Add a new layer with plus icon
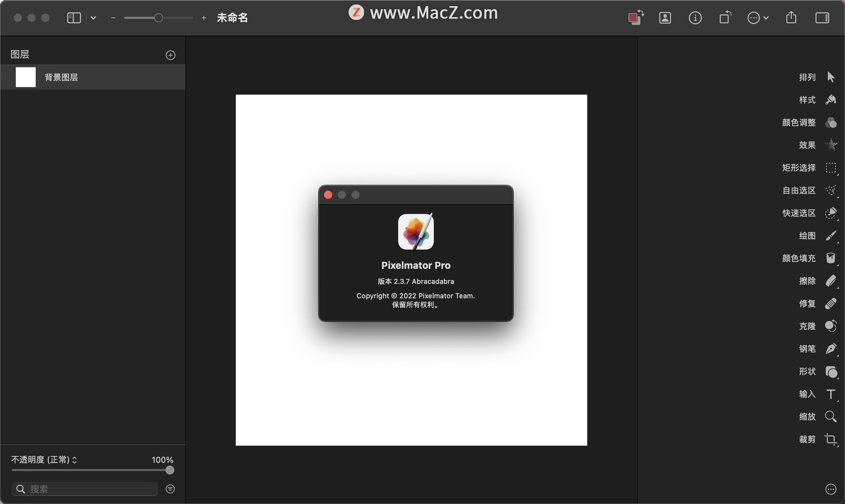 [170, 55]
